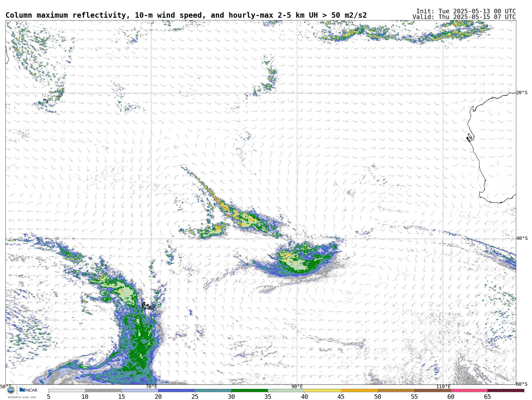Click the 60°S latitude label

522,384
